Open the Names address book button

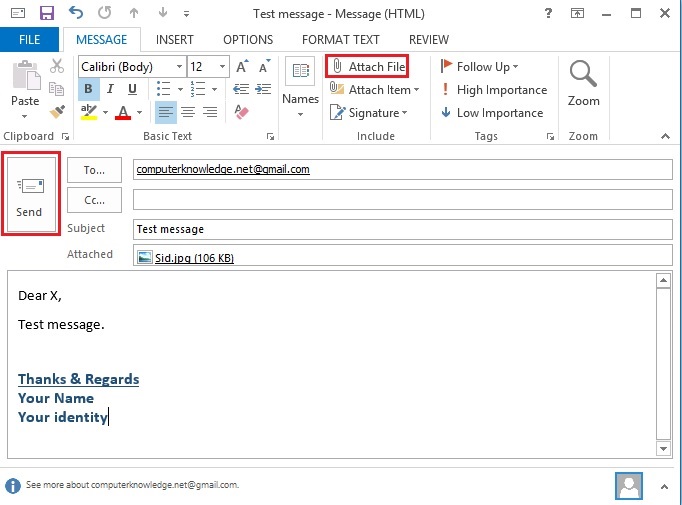point(300,87)
